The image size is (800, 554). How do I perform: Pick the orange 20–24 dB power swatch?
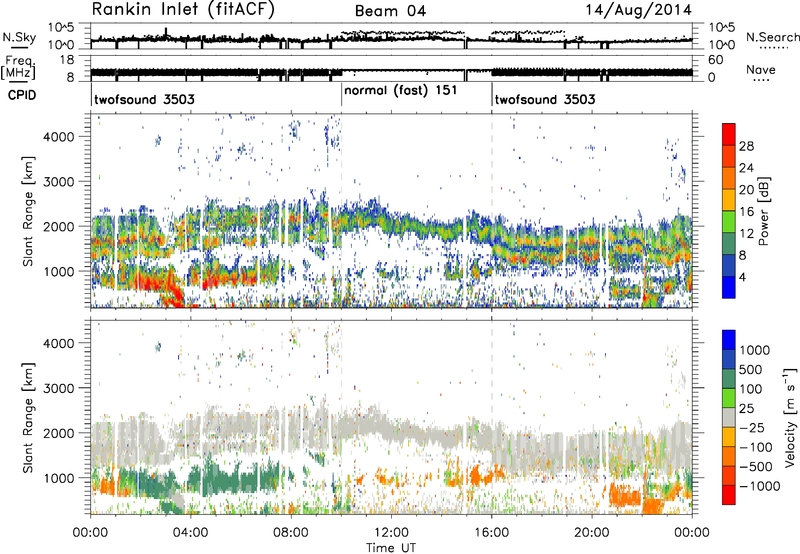click(x=729, y=178)
